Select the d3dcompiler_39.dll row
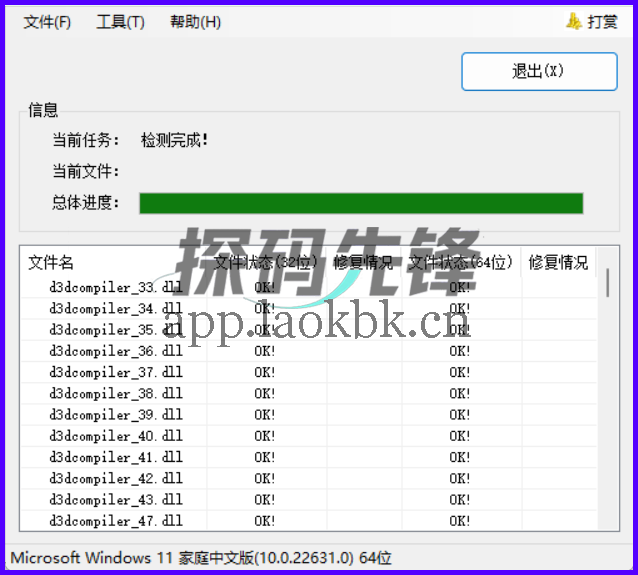 (309, 414)
